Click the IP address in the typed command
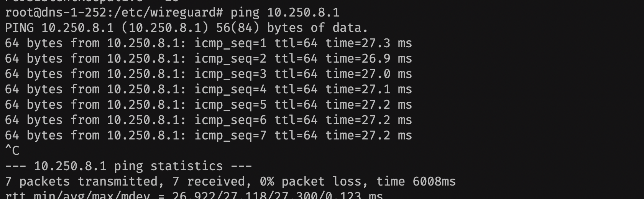The image size is (644, 199). (x=303, y=13)
